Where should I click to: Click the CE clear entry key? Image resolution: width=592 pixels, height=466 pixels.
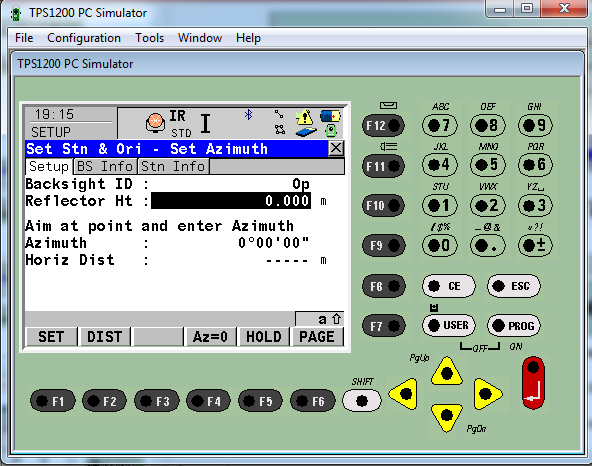coord(449,286)
